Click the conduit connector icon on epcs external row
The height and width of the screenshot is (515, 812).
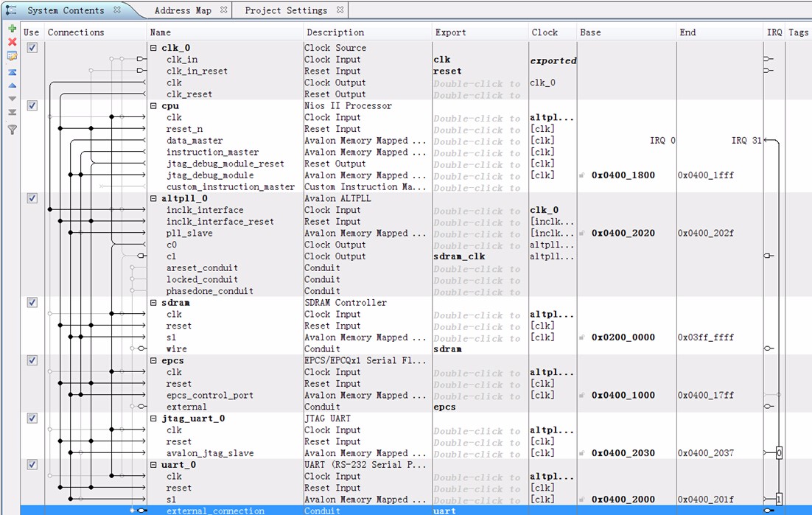141,407
